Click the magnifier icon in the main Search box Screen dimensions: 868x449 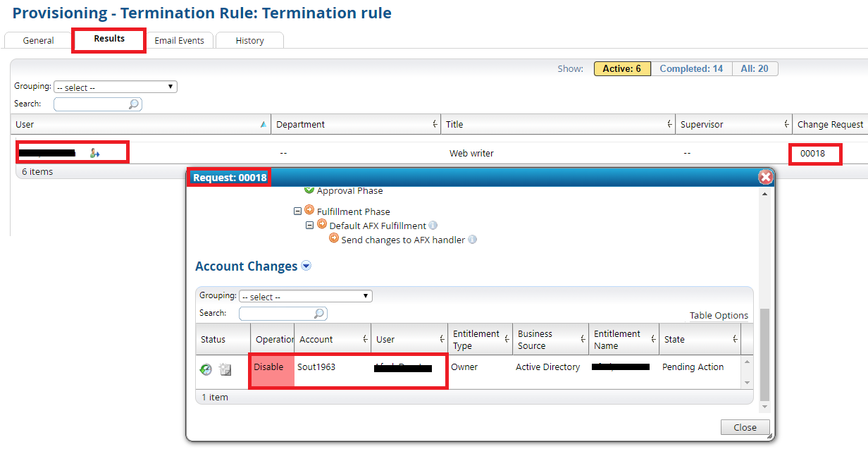coord(134,104)
